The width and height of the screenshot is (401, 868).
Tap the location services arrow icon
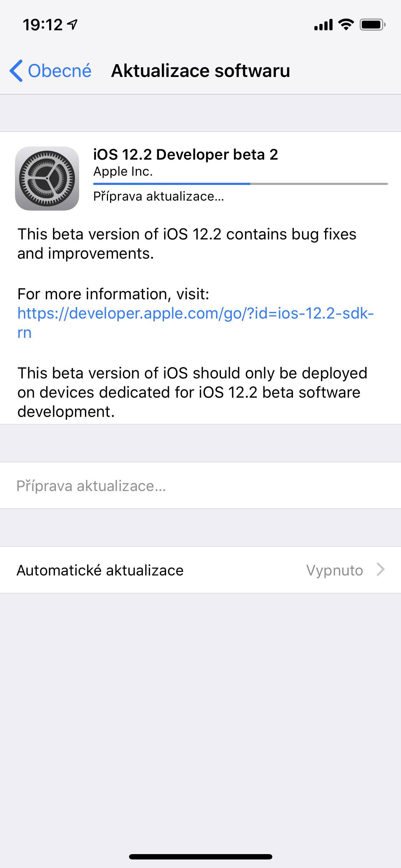73,25
